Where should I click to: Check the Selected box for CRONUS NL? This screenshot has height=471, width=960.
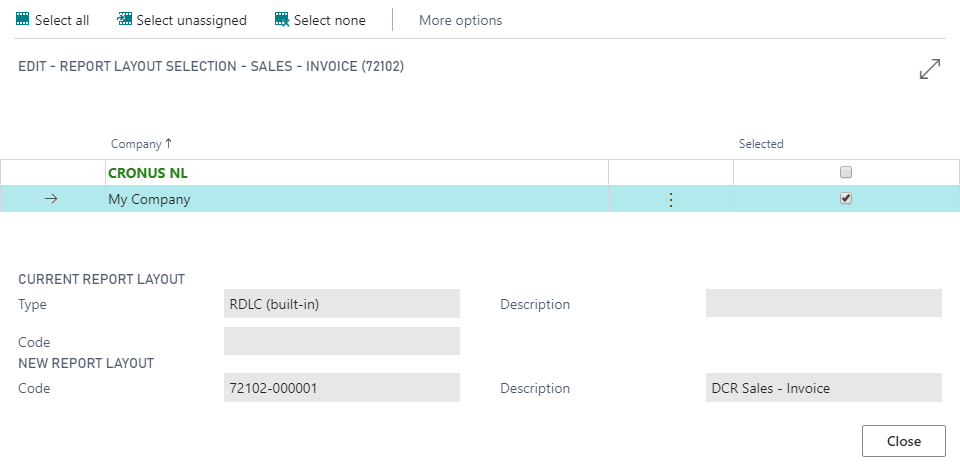click(846, 172)
